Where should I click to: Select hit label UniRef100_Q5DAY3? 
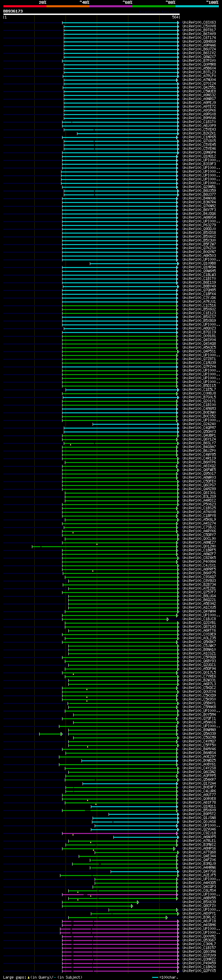(199, 431)
